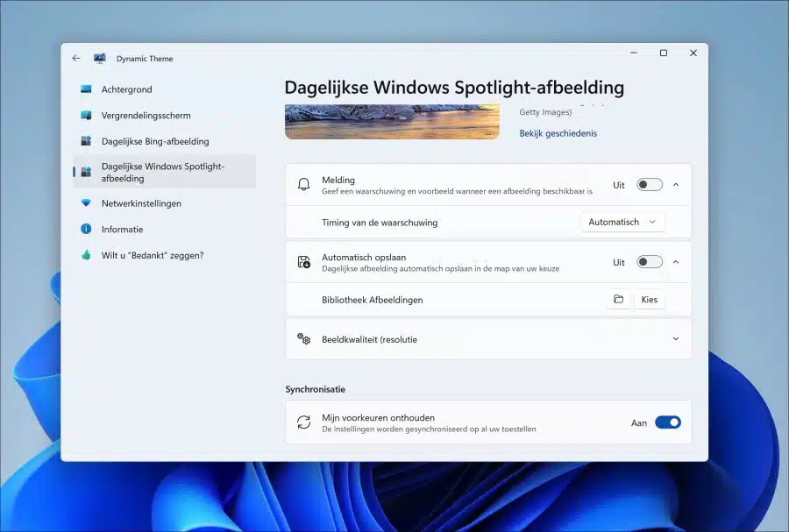Click the Informatie info icon

tap(86, 230)
